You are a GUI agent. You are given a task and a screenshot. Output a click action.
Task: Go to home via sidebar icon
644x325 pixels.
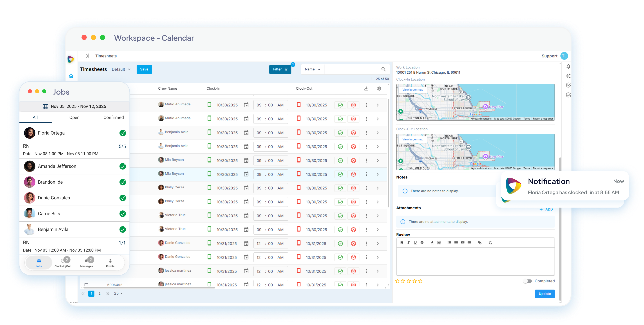[71, 76]
